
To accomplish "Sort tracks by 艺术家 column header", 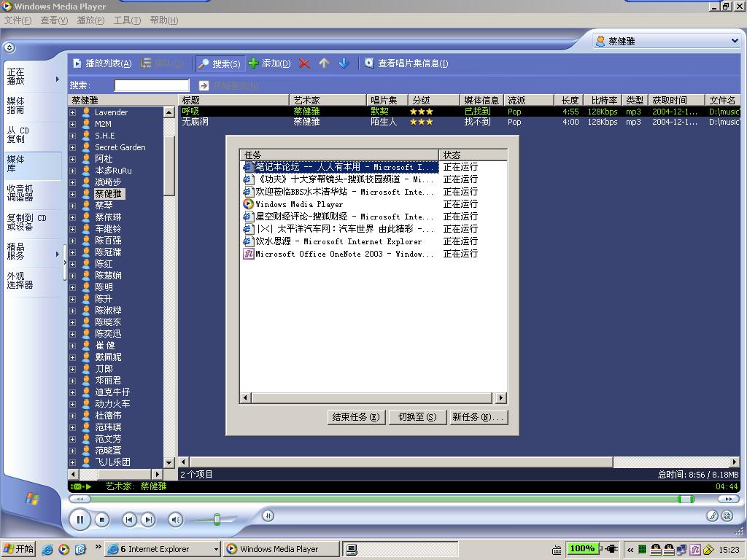I will (x=328, y=101).
